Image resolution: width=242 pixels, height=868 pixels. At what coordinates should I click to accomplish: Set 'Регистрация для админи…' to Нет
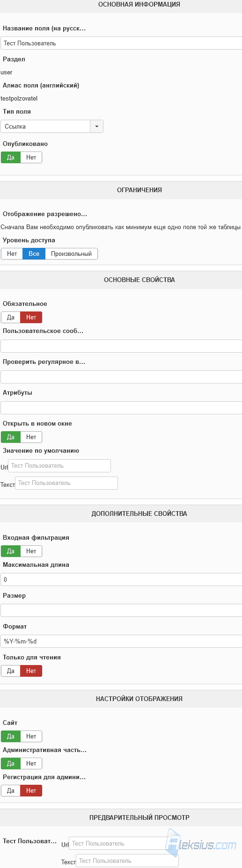[x=31, y=791]
